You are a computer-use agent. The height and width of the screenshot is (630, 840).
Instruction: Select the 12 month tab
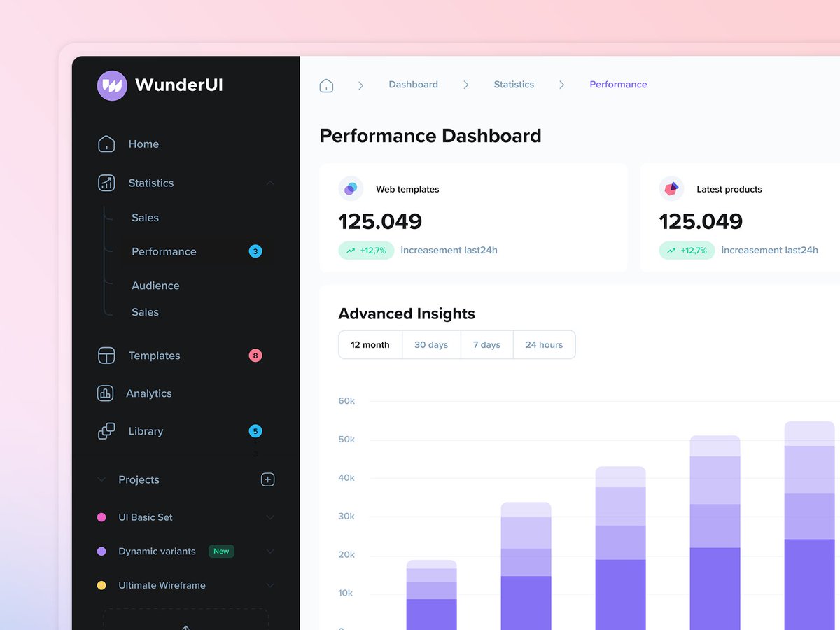(370, 345)
